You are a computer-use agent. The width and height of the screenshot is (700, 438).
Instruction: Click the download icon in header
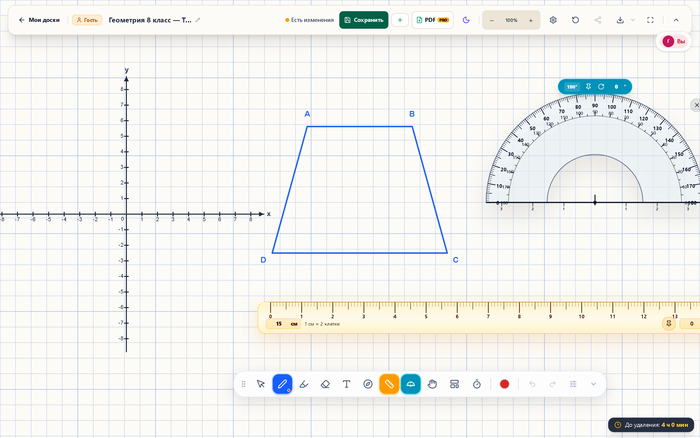click(620, 20)
